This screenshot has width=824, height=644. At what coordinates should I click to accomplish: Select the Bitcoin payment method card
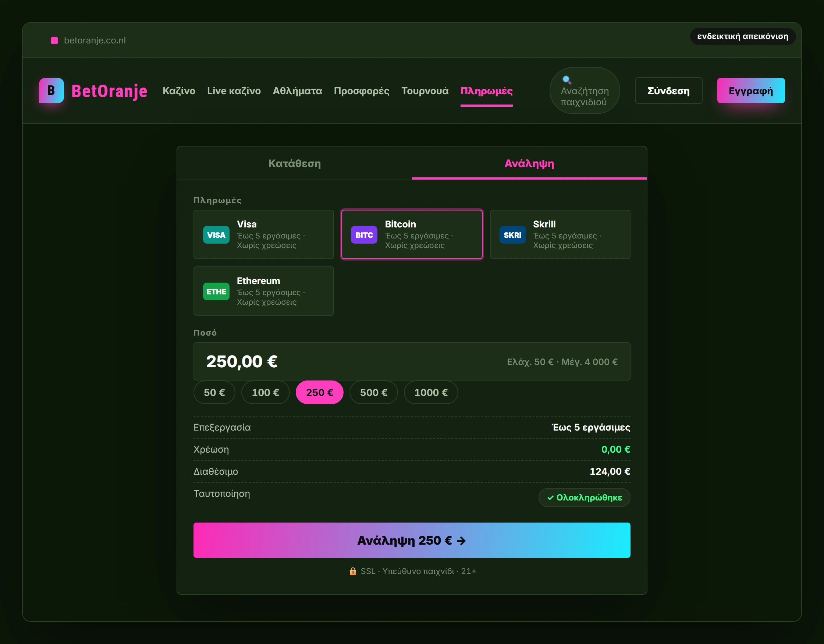coord(412,234)
